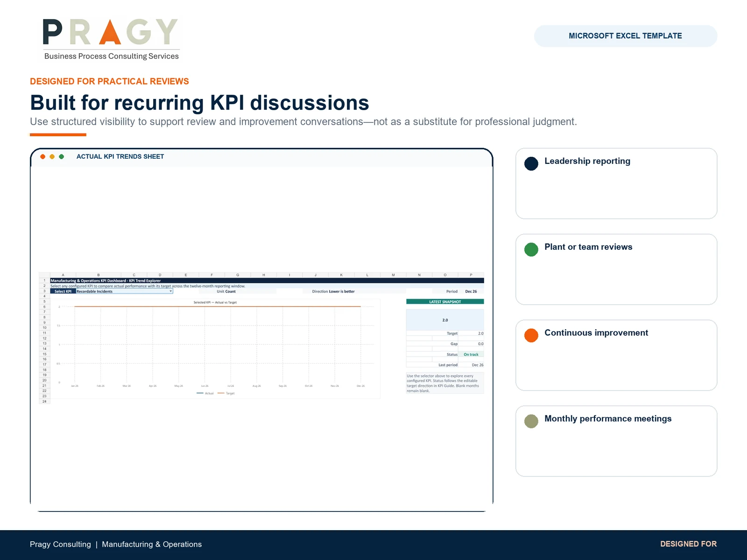Click the large 2.0 snapshot value

pyautogui.click(x=445, y=320)
